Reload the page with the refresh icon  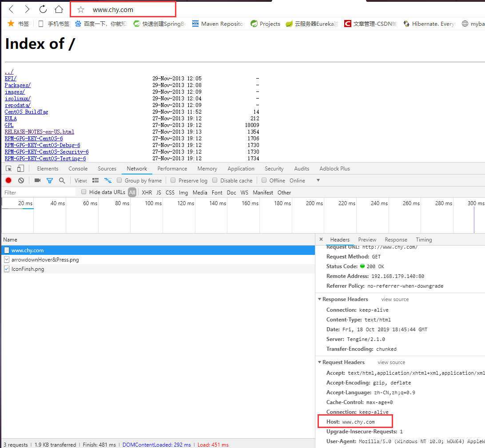click(x=43, y=9)
